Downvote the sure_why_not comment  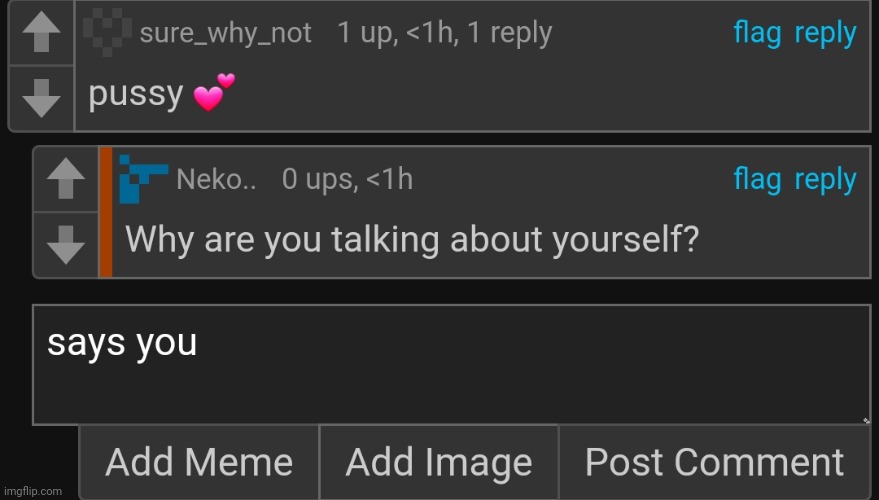click(x=40, y=97)
